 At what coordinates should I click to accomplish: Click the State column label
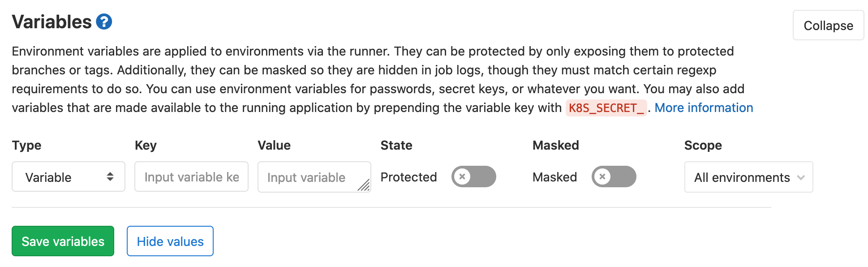click(x=396, y=145)
